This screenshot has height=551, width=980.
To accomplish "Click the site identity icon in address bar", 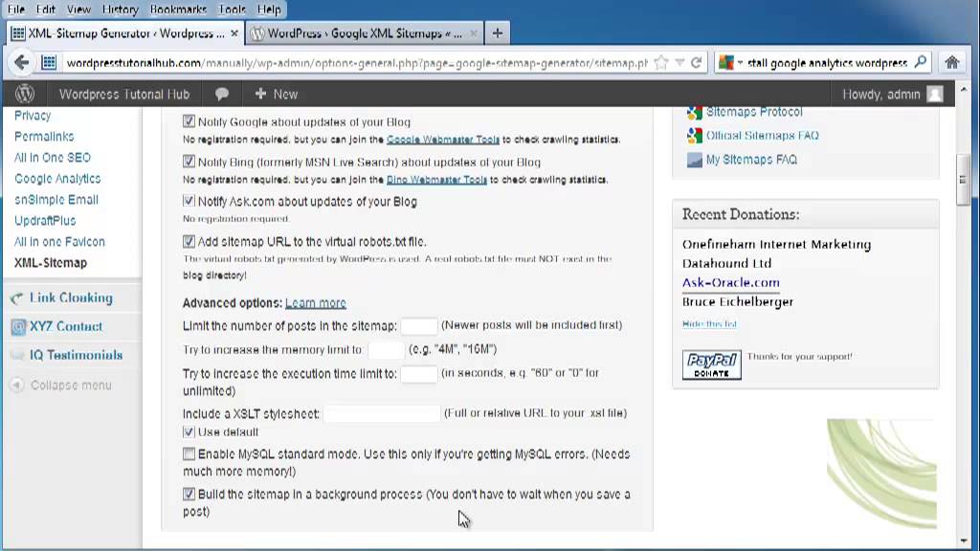I will pos(49,62).
